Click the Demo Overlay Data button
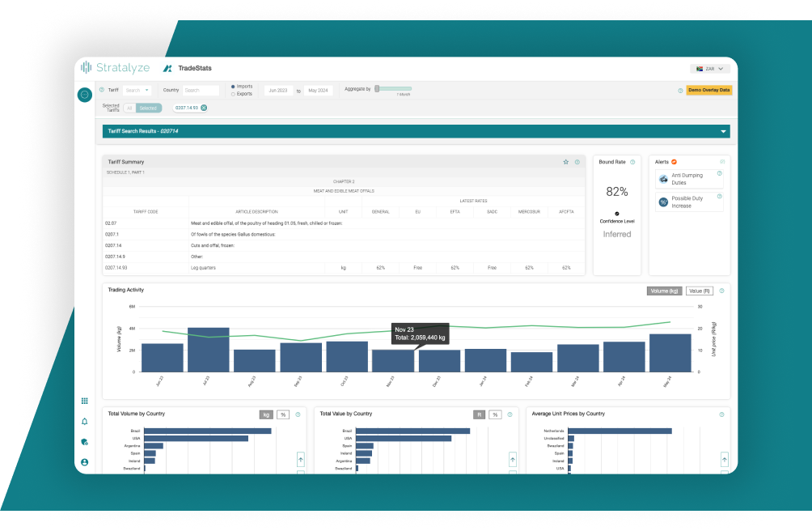 tap(708, 91)
